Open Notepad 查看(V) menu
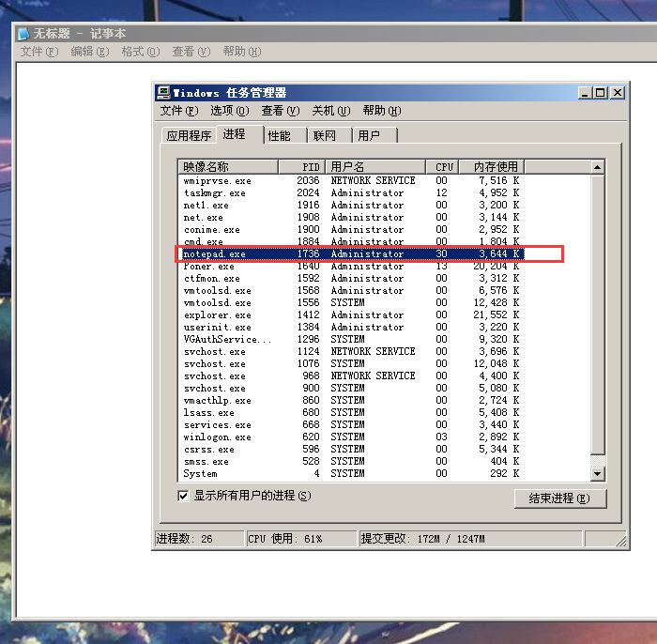This screenshot has width=657, height=644. (x=191, y=52)
